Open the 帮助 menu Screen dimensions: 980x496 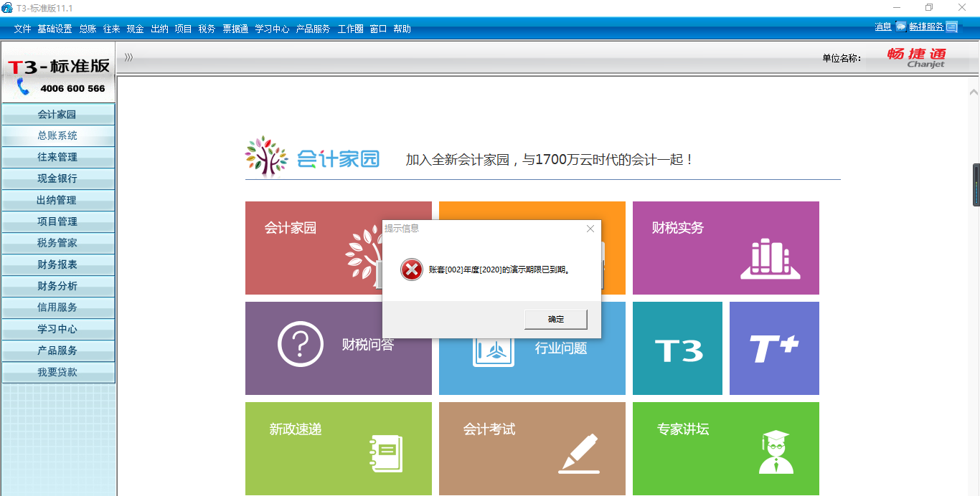(402, 29)
